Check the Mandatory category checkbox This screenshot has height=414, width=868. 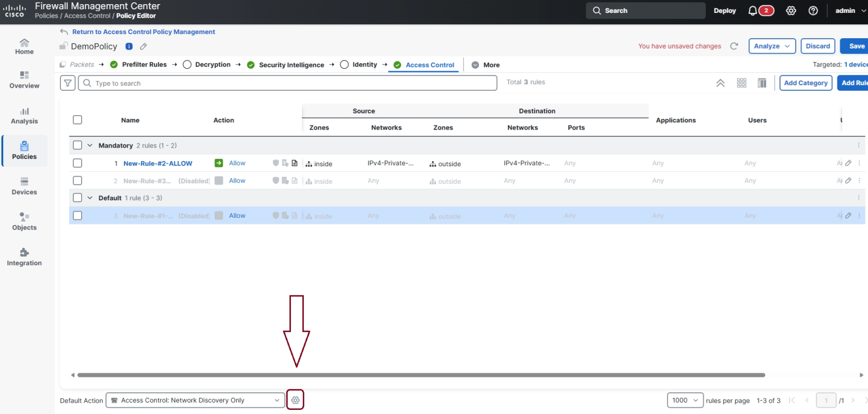pos(78,145)
